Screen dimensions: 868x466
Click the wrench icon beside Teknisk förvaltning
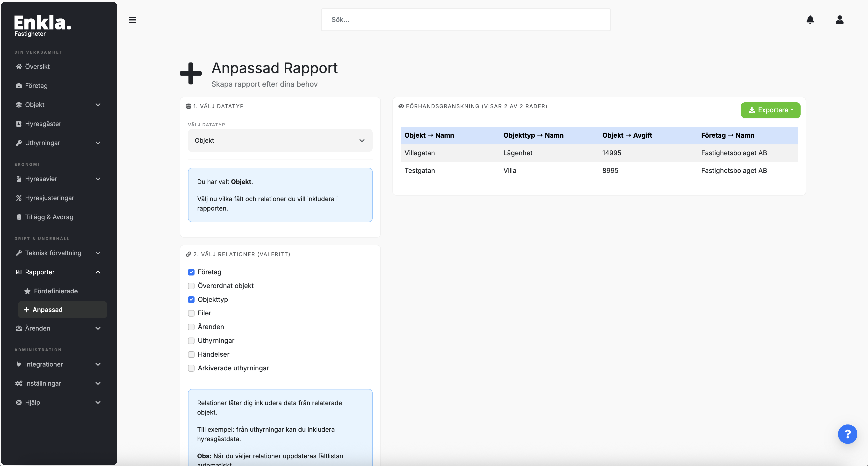tap(19, 253)
